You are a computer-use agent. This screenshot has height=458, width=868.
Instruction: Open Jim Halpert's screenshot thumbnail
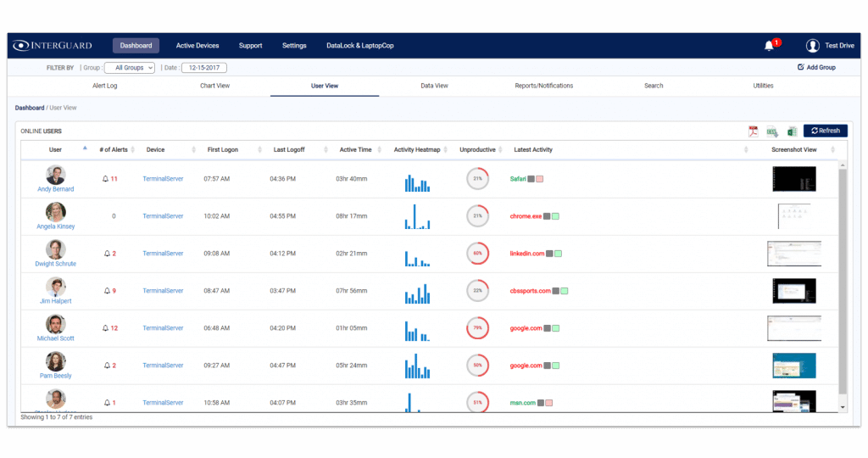pyautogui.click(x=793, y=291)
